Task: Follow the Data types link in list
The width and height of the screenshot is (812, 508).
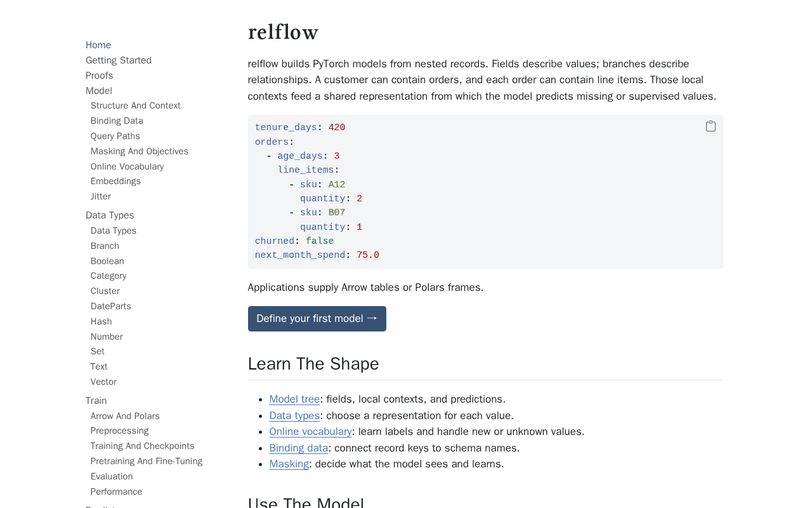Action: click(x=294, y=415)
